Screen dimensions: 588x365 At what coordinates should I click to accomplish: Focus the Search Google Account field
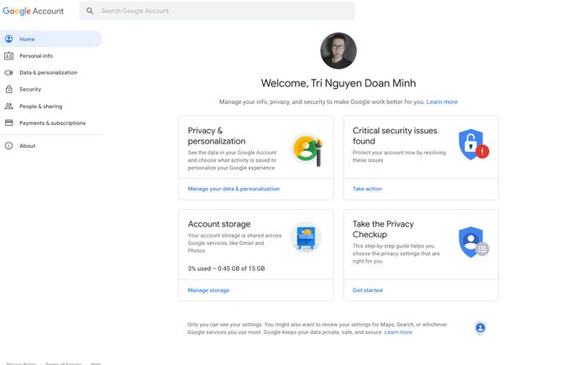pos(217,11)
